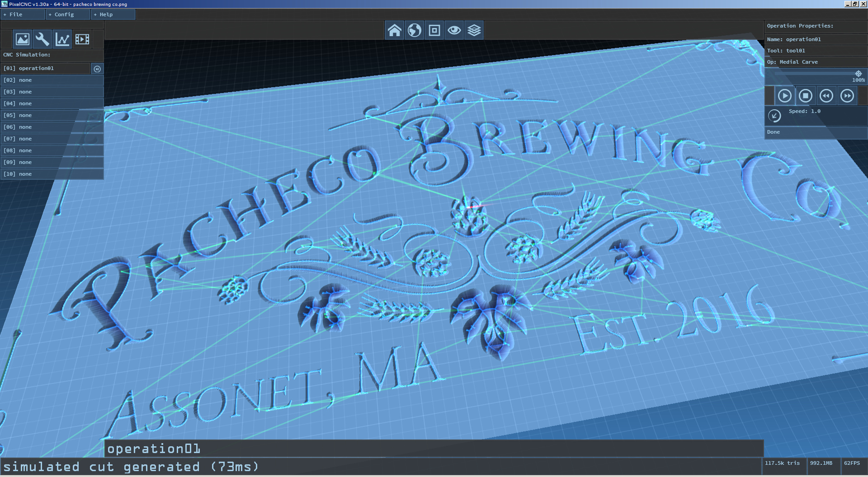Click the 992.1MB memory status entry
This screenshot has height=477, width=868.
click(821, 463)
